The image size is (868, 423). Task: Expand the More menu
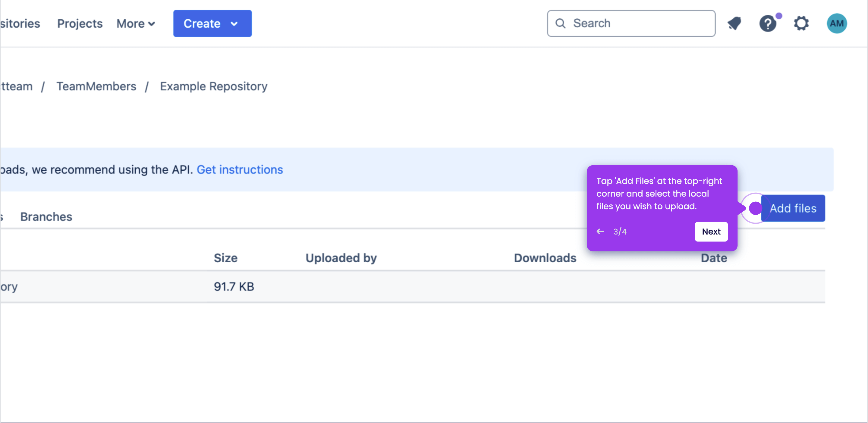(136, 23)
